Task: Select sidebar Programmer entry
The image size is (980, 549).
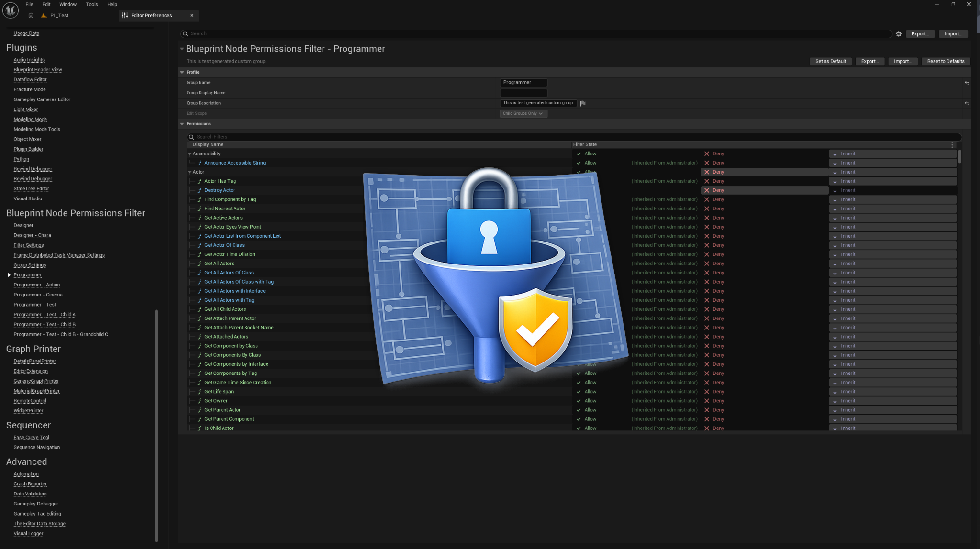Action: pos(27,275)
